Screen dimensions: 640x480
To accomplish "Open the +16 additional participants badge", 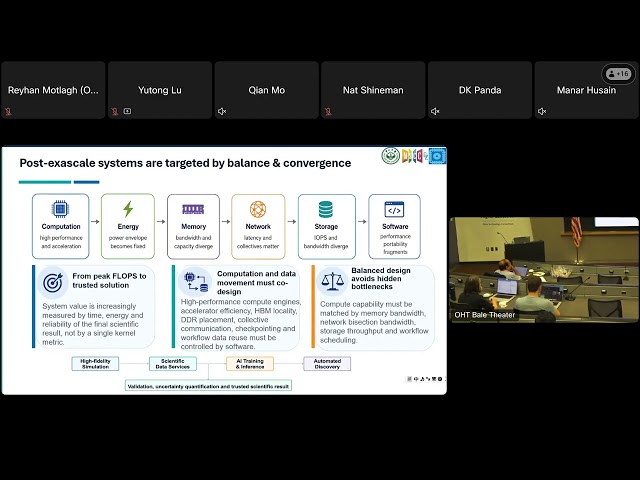I will pyautogui.click(x=618, y=74).
